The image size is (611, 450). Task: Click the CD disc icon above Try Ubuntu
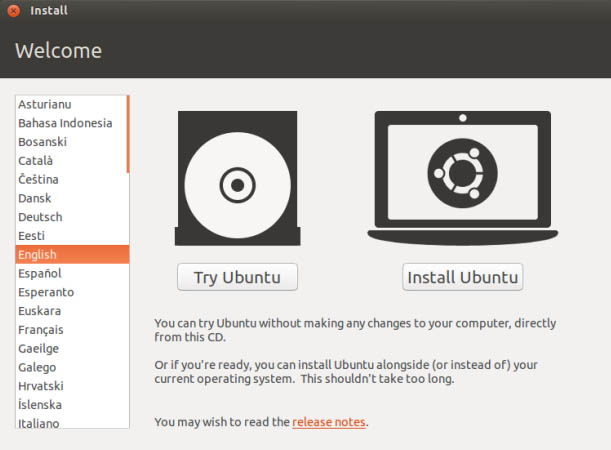pyautogui.click(x=238, y=178)
